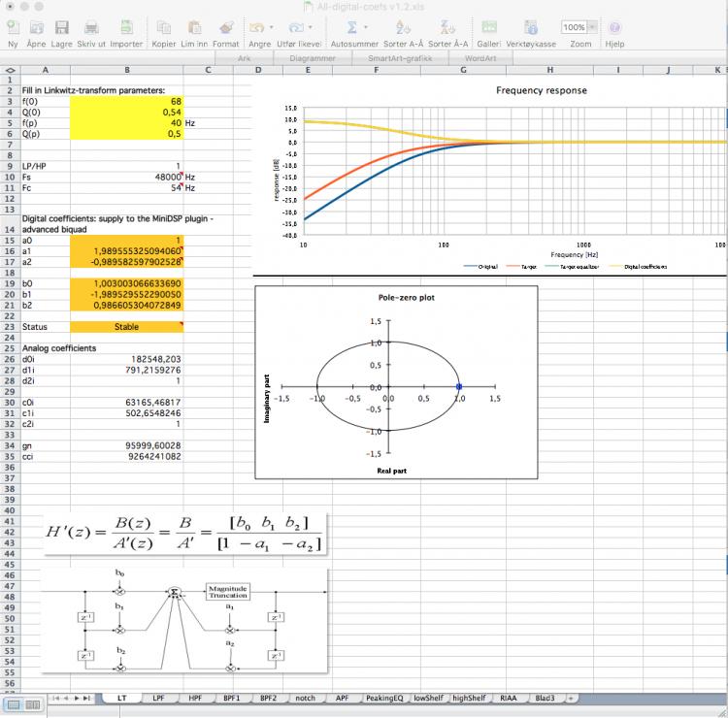Open the Angre (undo) dropdown arrow
The width and height of the screenshot is (728, 718).
click(x=271, y=27)
